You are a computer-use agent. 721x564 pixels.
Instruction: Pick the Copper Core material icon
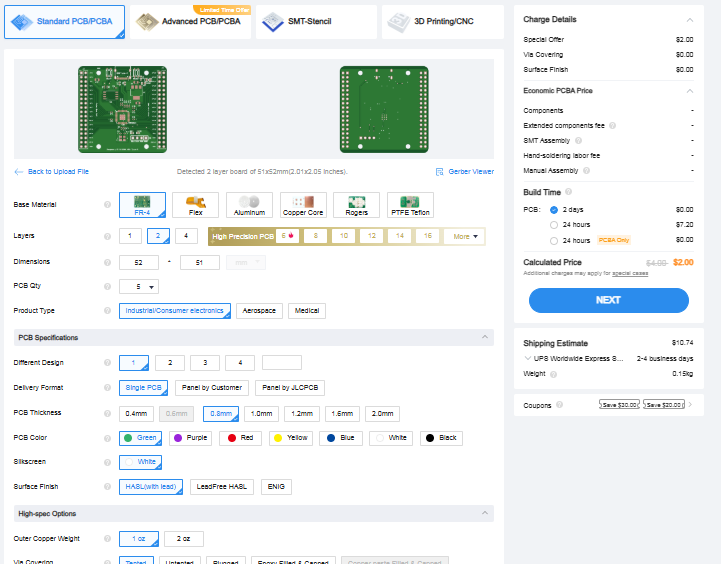303,205
